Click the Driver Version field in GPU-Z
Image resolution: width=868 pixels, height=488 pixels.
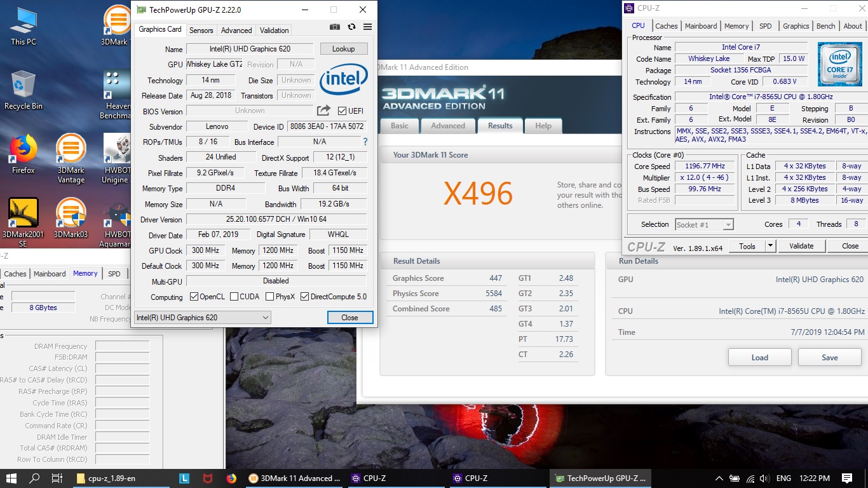click(x=276, y=219)
